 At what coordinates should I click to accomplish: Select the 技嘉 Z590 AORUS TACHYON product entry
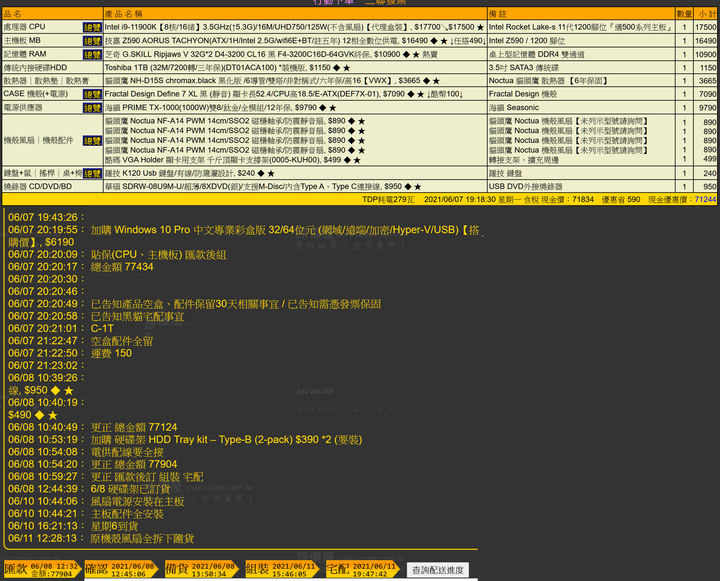(x=294, y=41)
